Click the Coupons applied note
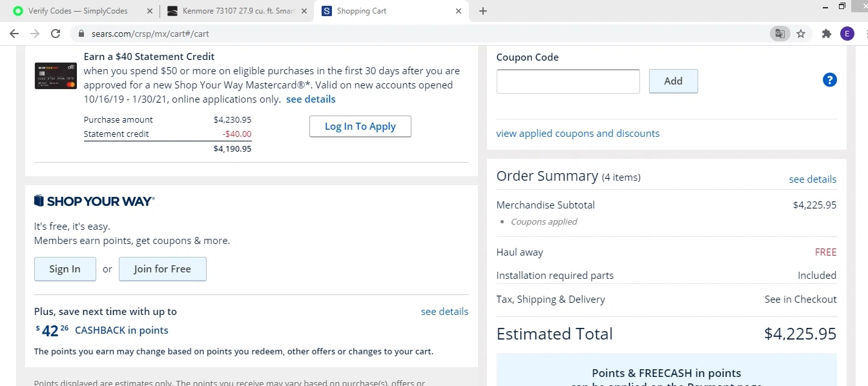Image resolution: width=868 pixels, height=386 pixels. coord(544,221)
